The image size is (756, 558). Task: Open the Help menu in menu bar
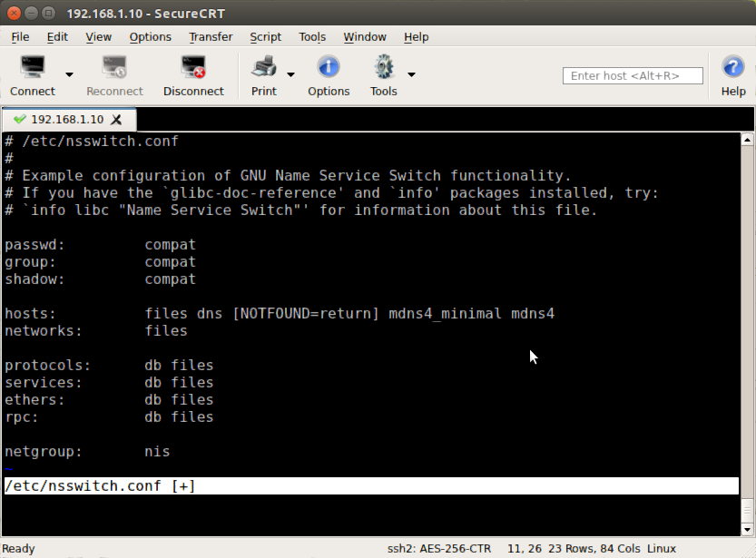[416, 37]
